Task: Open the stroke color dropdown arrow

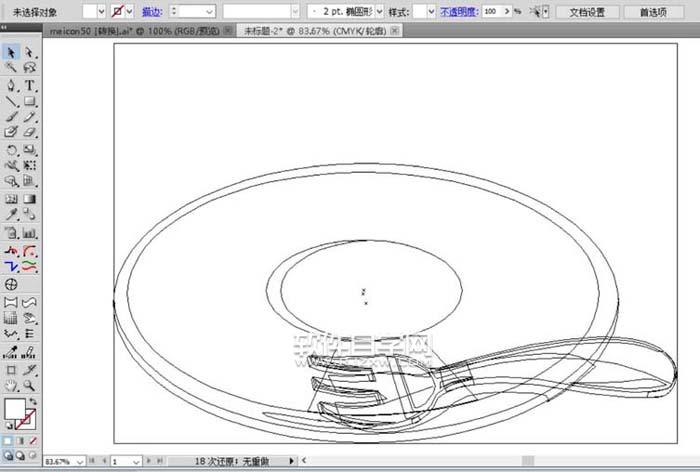Action: point(129,12)
